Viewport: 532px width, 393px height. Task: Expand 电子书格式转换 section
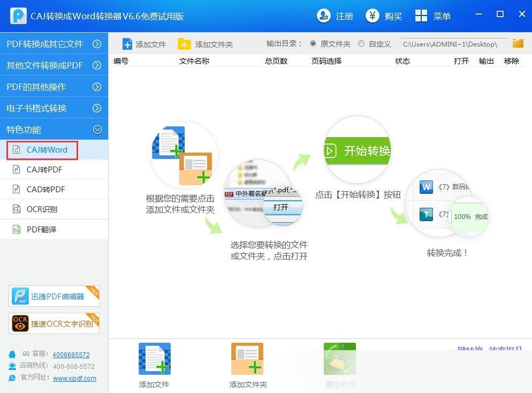[54, 108]
